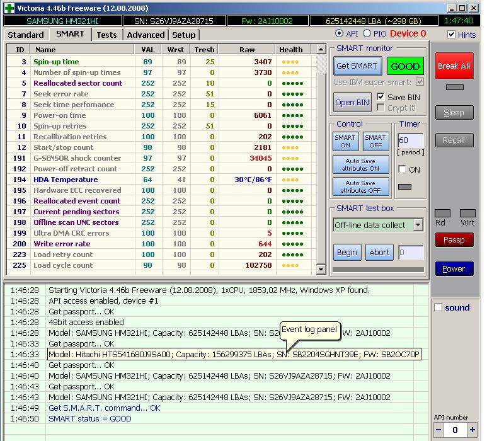Click the Timer period input field
The image size is (504, 441).
pyautogui.click(x=410, y=140)
